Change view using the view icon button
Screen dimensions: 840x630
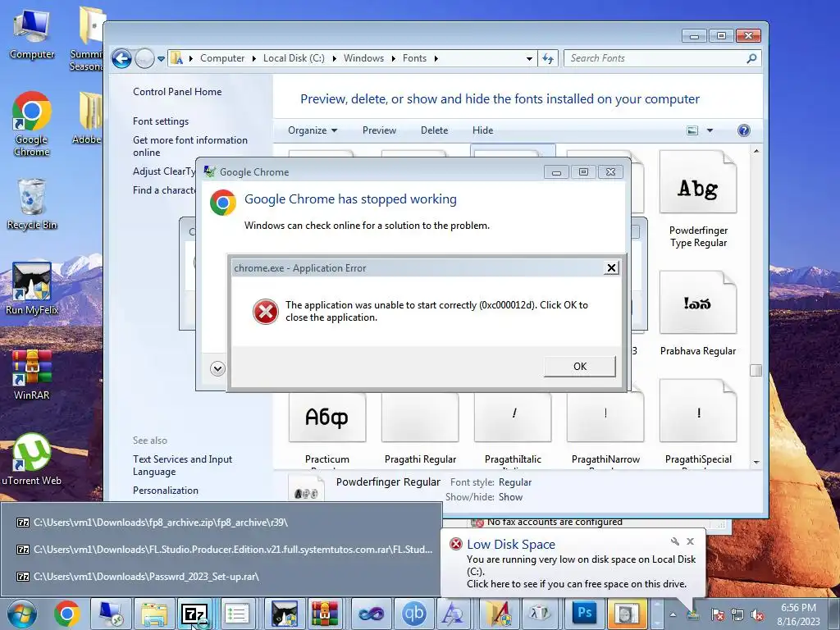tap(692, 130)
